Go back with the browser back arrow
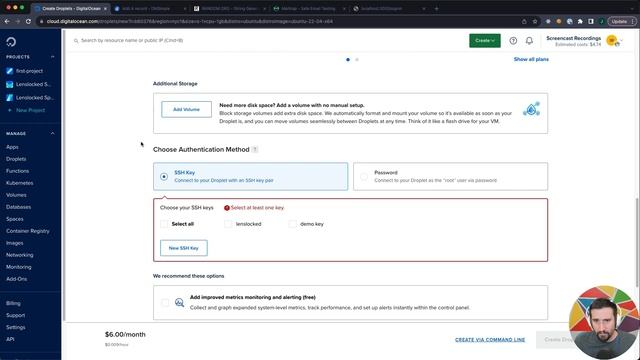Image resolution: width=640 pixels, height=360 pixels. pyautogui.click(x=7, y=21)
